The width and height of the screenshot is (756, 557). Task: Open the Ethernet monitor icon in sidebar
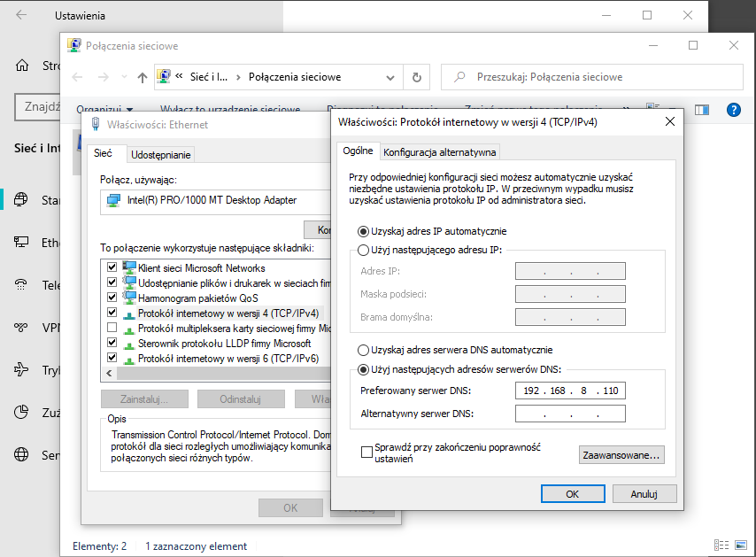coord(21,242)
